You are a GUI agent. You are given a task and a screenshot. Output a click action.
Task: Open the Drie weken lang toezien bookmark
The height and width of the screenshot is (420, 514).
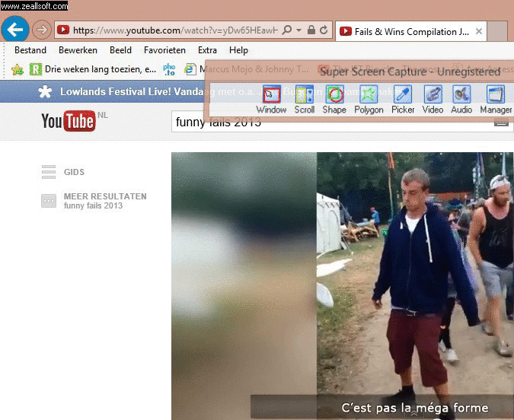[93, 69]
